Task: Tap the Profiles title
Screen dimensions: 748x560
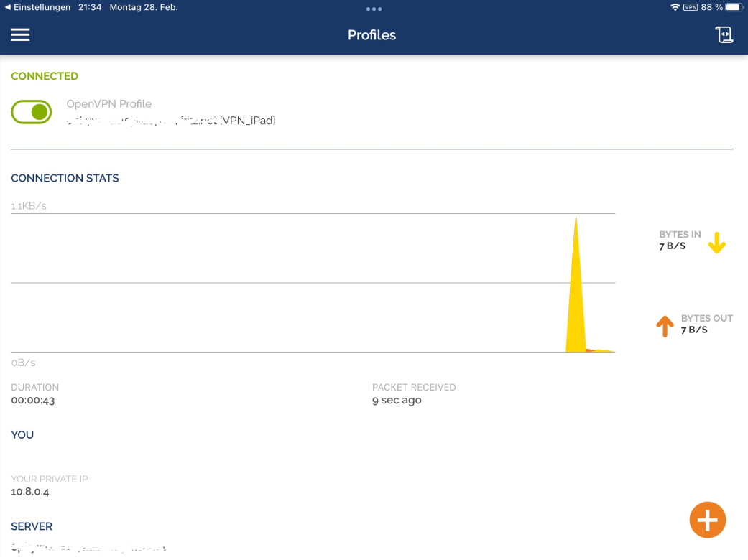Action: pyautogui.click(x=371, y=35)
